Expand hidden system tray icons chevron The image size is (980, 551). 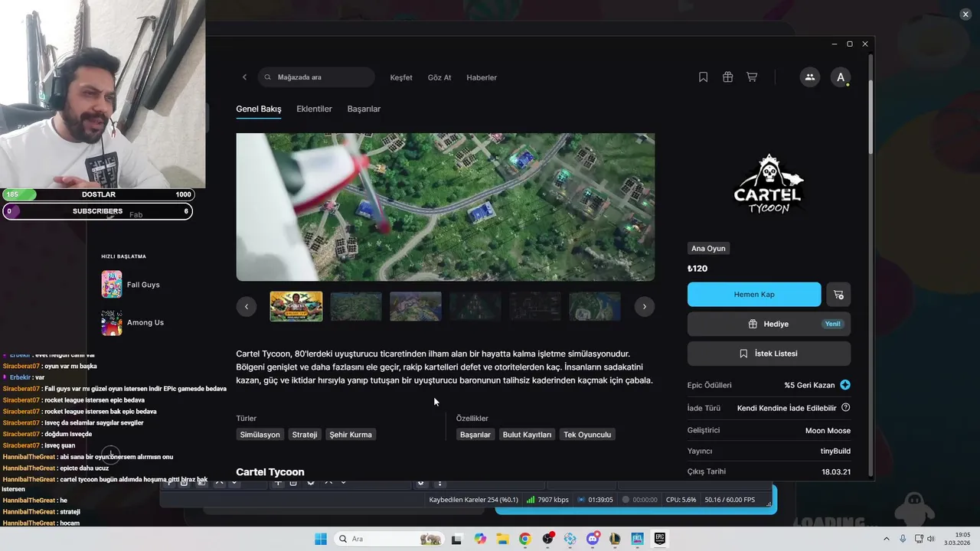(887, 539)
